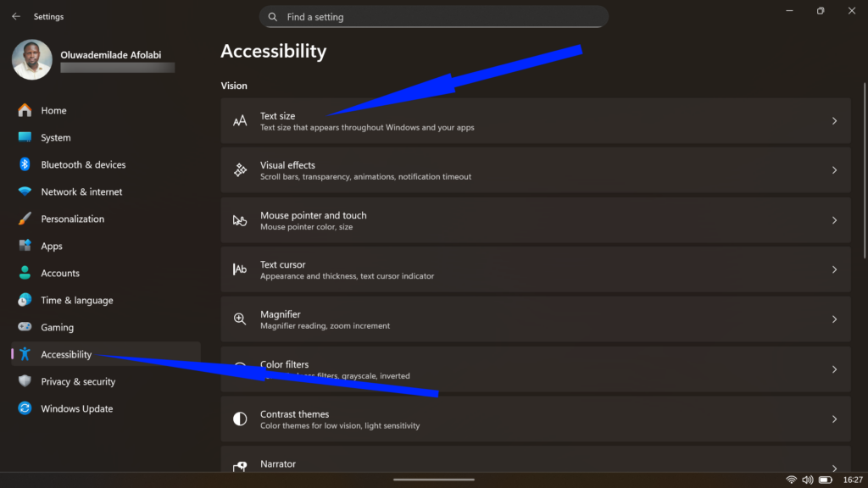Select the Bluetooth & devices icon in sidebar

pos(25,164)
